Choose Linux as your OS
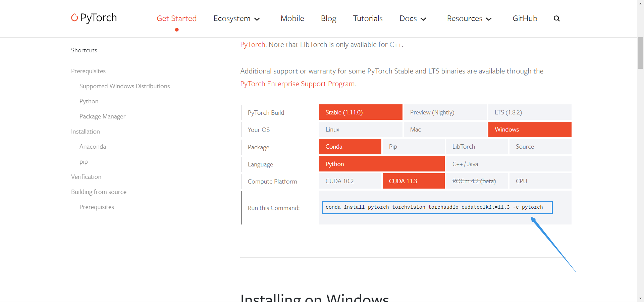 (361, 130)
